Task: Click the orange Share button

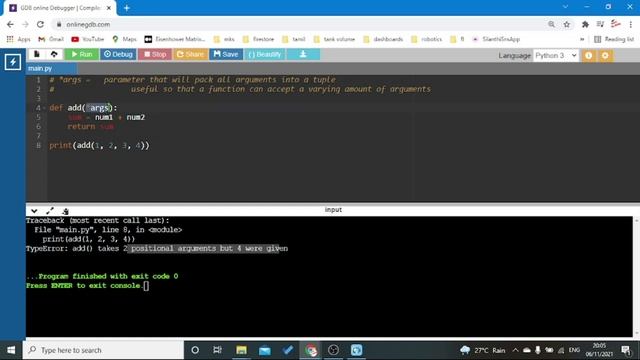Action: point(190,54)
